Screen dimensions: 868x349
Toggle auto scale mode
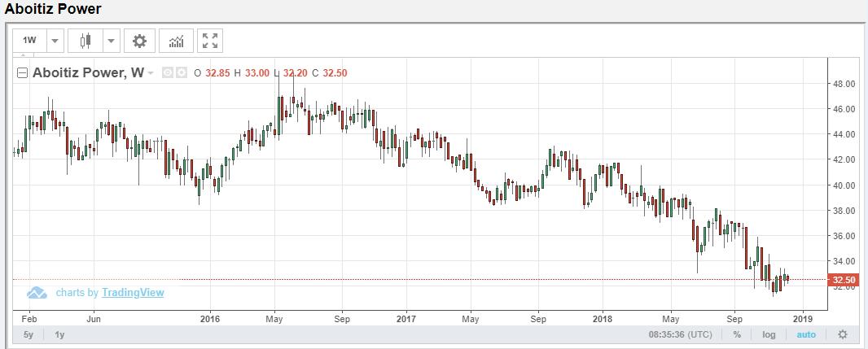coord(805,334)
